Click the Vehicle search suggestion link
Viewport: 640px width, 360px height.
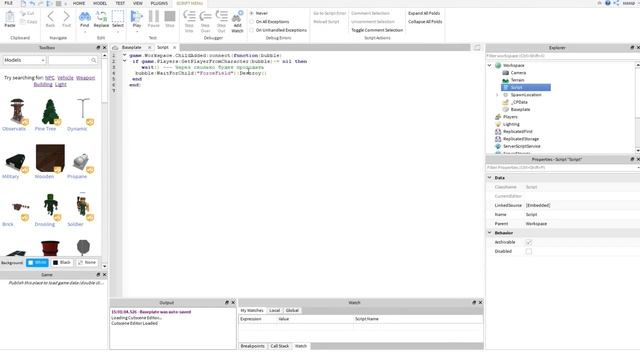click(x=65, y=78)
